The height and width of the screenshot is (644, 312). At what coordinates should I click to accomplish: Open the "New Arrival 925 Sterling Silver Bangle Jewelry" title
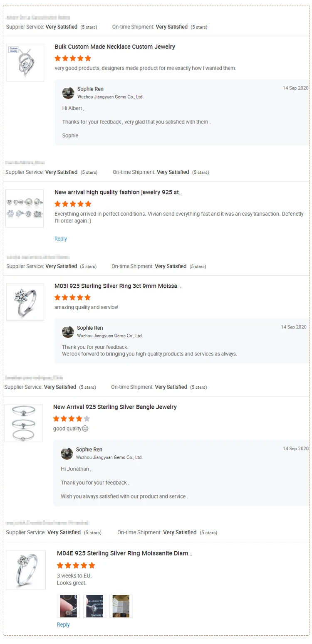click(115, 407)
